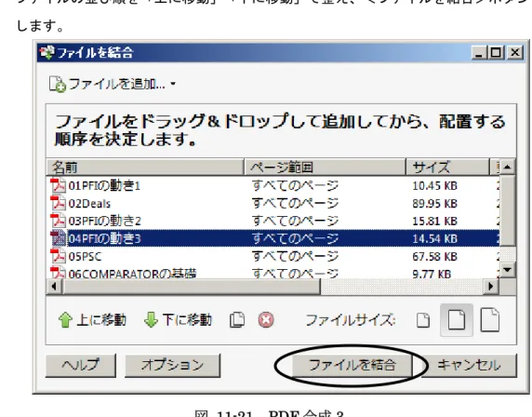Click the Add Files page icon
The width and height of the screenshot is (532, 417).
tap(57, 84)
